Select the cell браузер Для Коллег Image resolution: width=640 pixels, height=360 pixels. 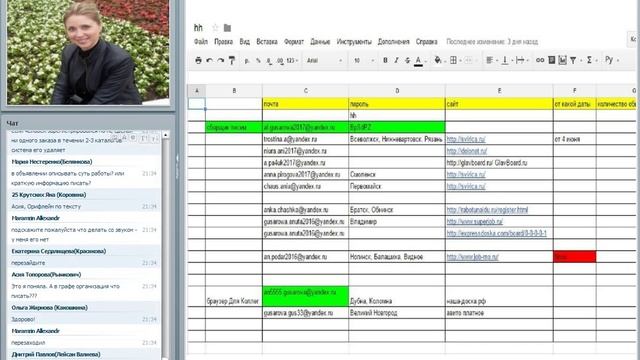(233, 296)
